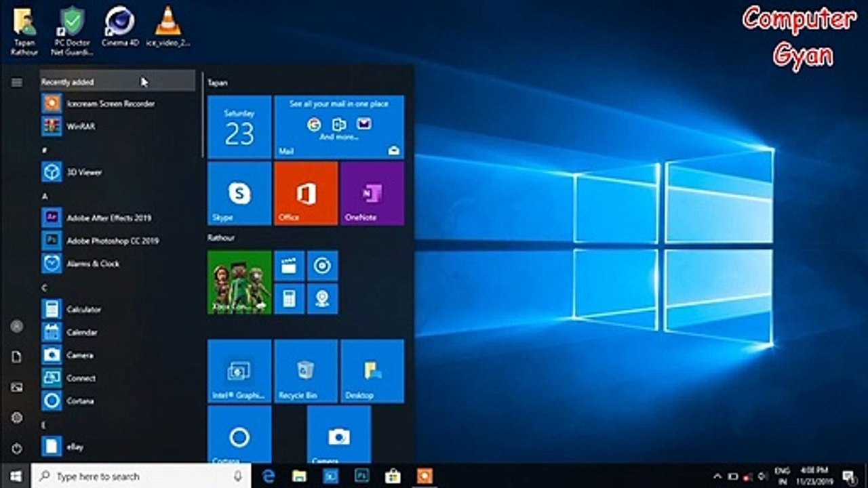Select PC Doctor Net Guardian shortcut
The height and width of the screenshot is (488, 868).
tap(73, 30)
